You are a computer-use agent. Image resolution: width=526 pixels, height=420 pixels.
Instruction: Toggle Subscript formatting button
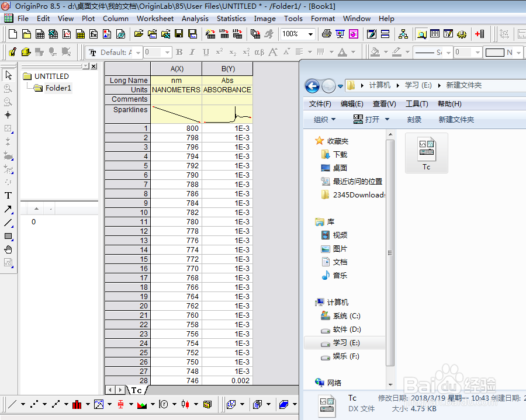[233, 53]
